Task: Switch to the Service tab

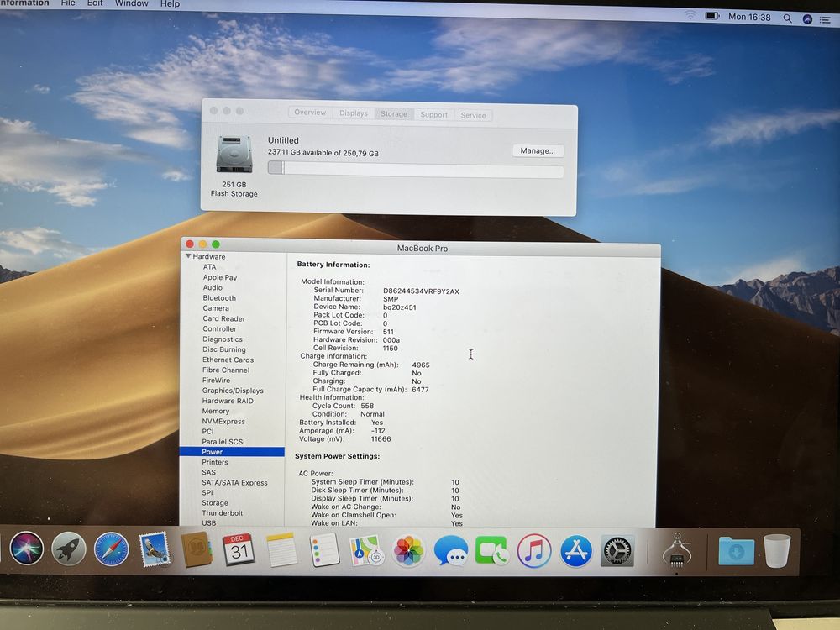Action: [473, 115]
